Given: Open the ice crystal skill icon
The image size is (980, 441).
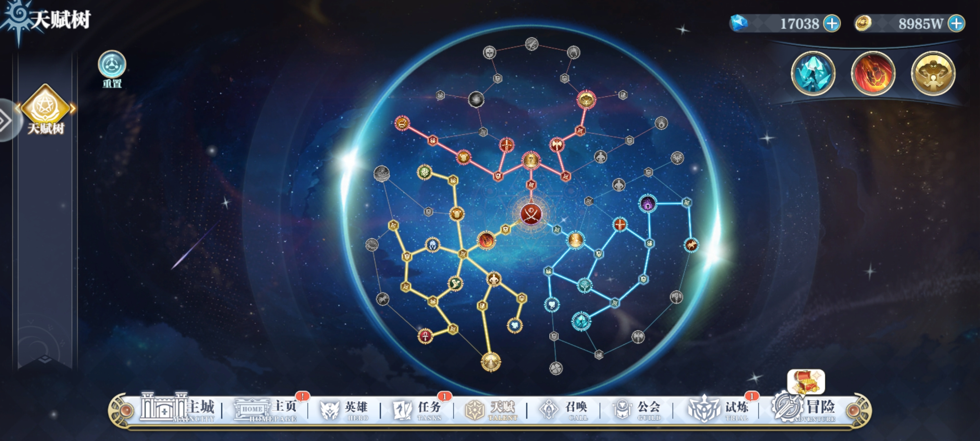Looking at the screenshot, I should point(813,73).
